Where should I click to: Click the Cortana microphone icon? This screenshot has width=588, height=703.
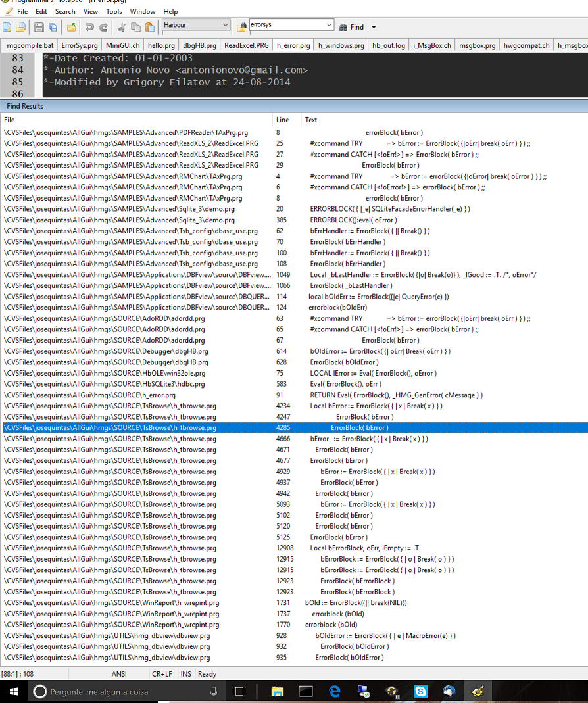pos(214,691)
